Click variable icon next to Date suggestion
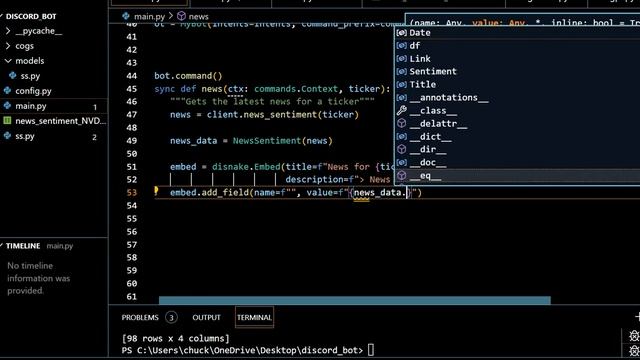 click(x=402, y=33)
